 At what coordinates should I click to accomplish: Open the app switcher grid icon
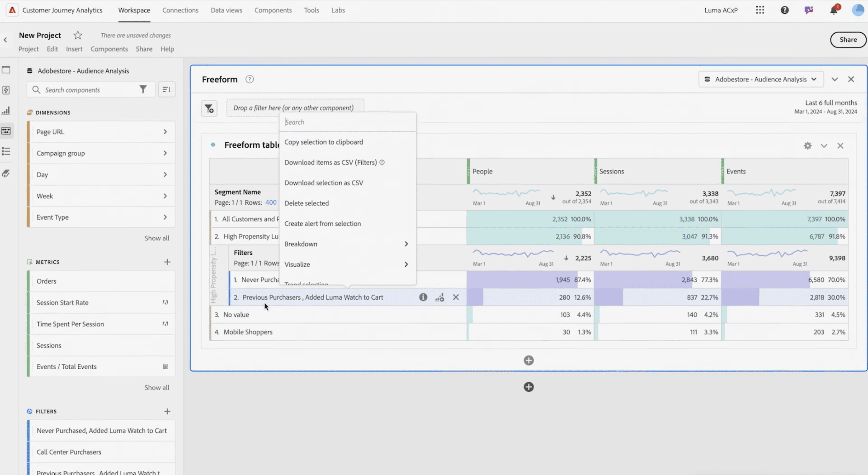tap(760, 10)
